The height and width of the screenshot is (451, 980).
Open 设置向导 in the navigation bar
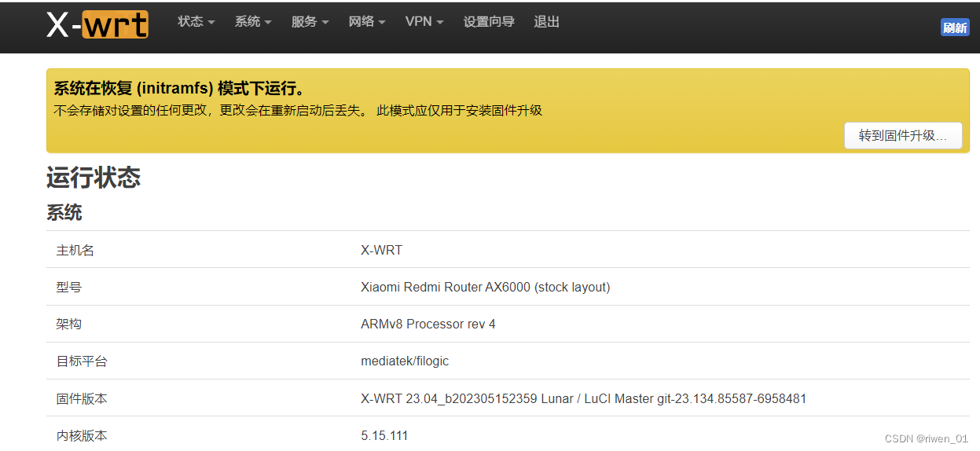tap(489, 22)
